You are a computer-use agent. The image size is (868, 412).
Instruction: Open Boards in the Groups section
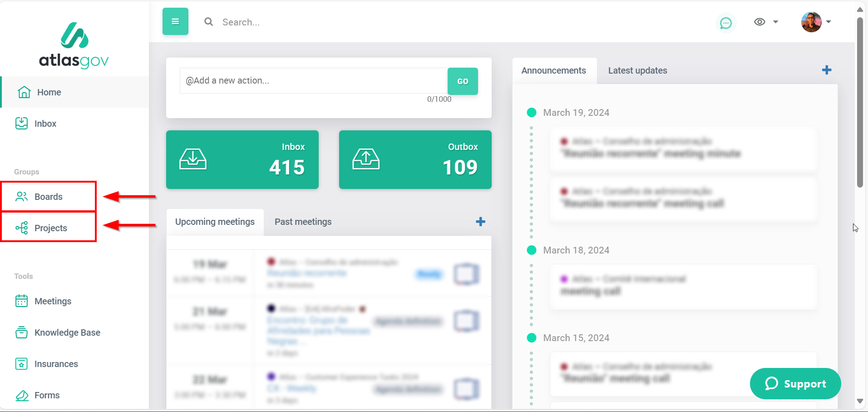point(48,197)
